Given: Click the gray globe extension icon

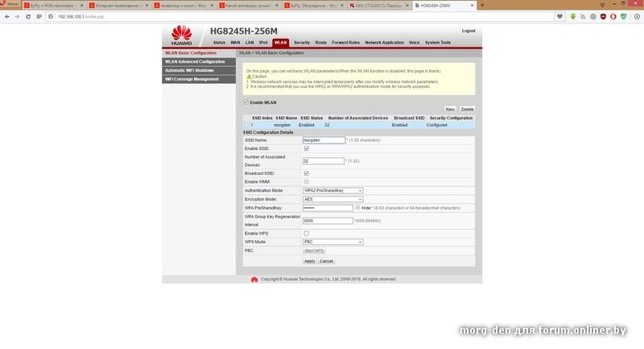Looking at the screenshot, I should click(593, 17).
